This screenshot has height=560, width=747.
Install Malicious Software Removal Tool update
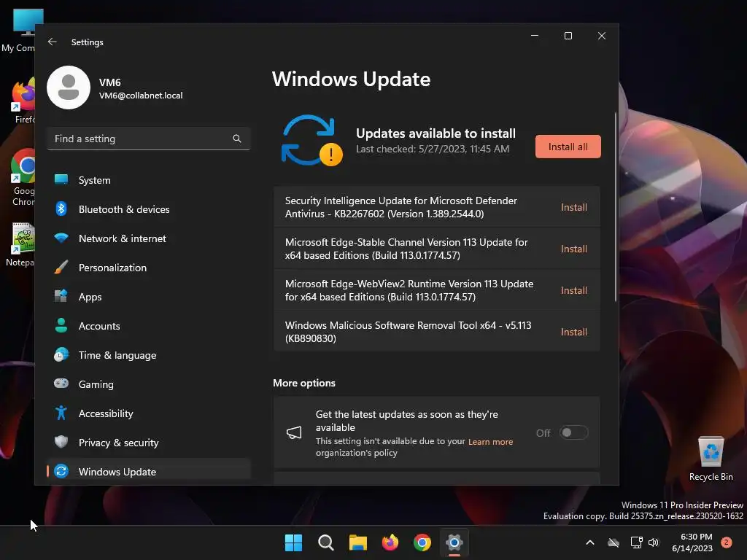pyautogui.click(x=573, y=332)
